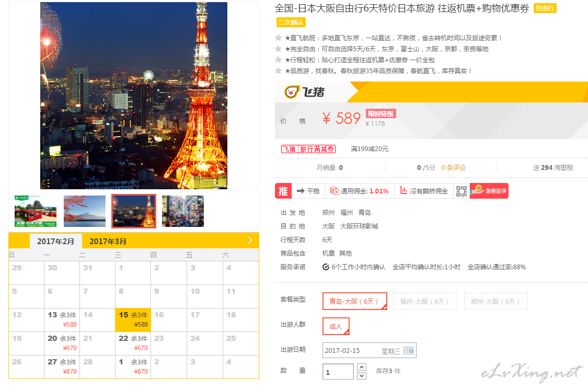Click the 郑州 departure city text
This screenshot has height=390, width=588.
point(329,213)
